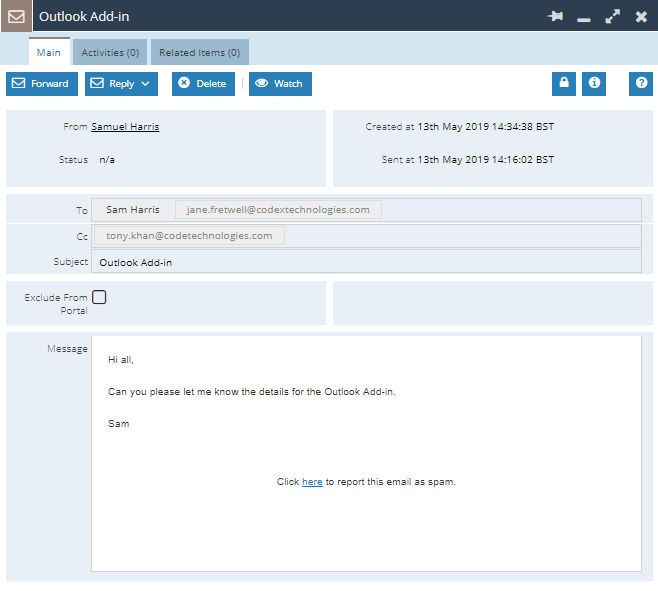Screen dimensions: 658x591
Task: Open the Activities (0) tab
Action: click(x=110, y=52)
